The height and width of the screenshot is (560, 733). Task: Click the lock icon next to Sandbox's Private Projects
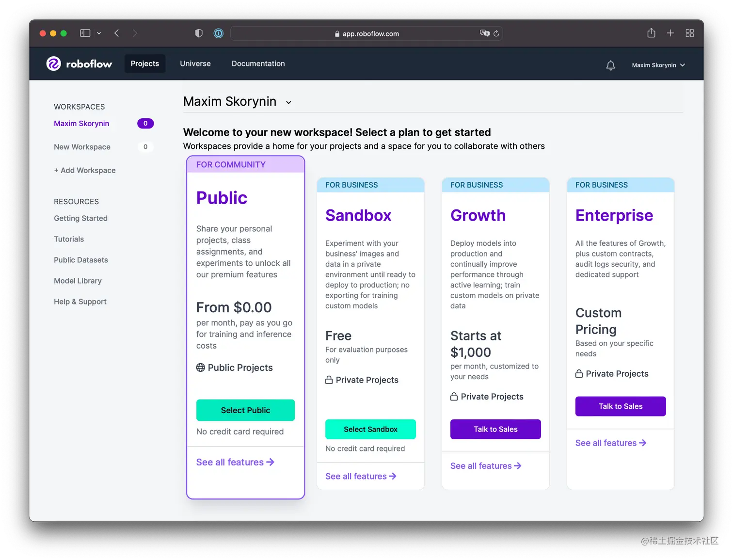[x=329, y=380]
